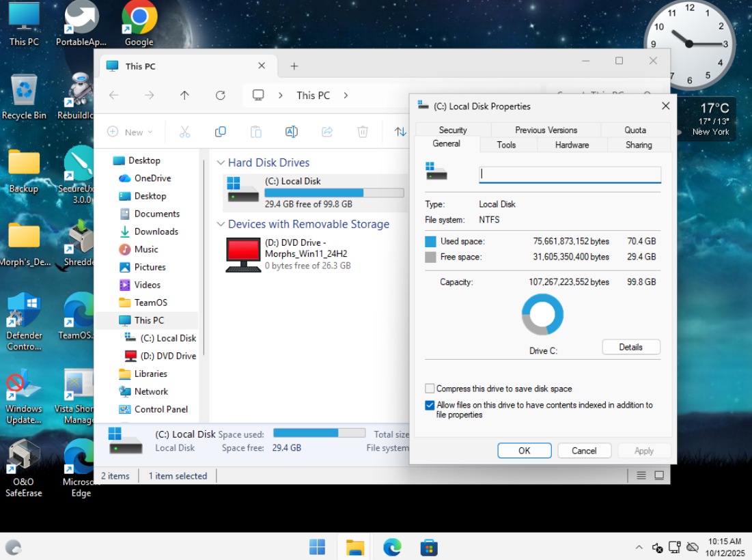This screenshot has height=560, width=752.
Task: Uncheck Allow files to have contents indexed
Action: 430,405
